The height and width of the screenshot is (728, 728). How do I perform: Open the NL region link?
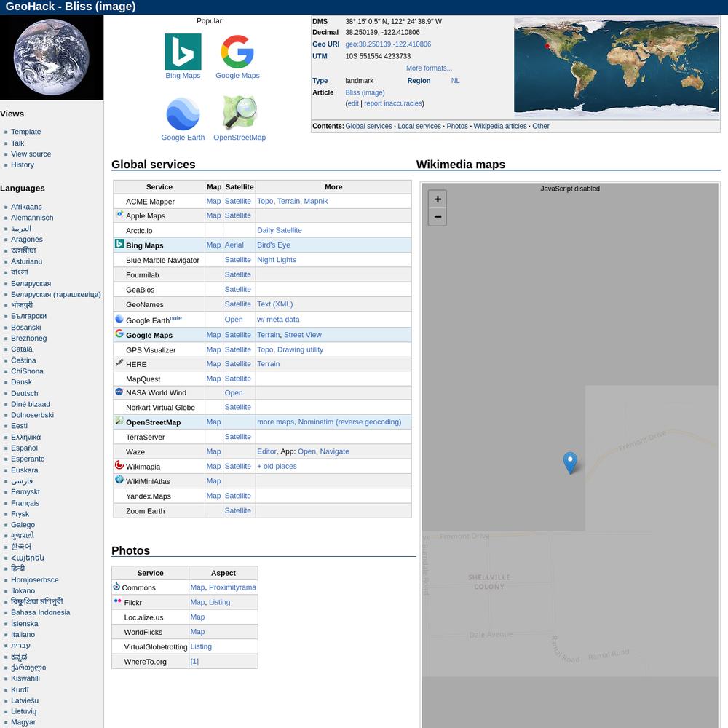pyautogui.click(x=456, y=81)
